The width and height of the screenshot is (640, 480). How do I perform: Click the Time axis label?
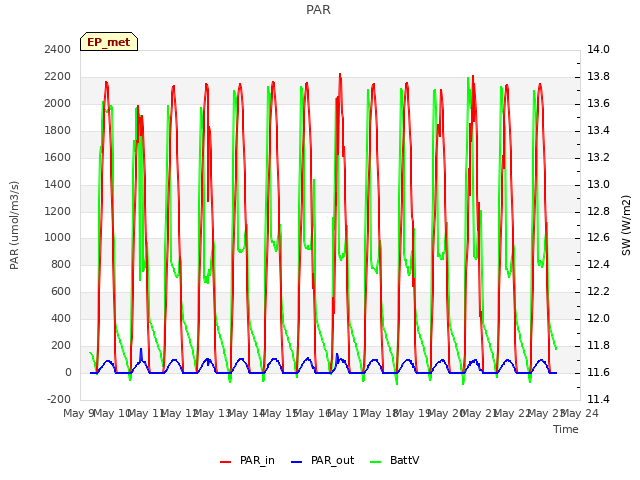(566, 429)
